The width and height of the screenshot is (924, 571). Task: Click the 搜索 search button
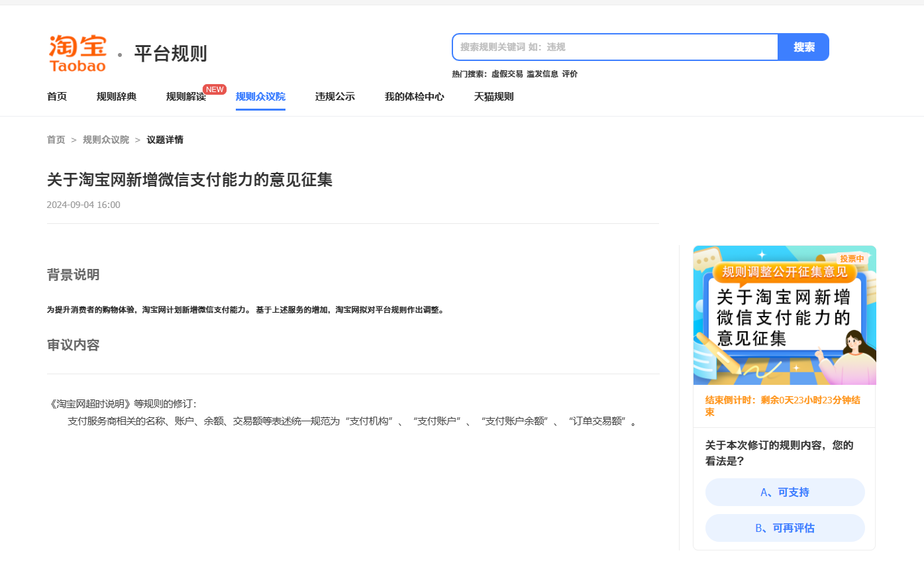[803, 47]
